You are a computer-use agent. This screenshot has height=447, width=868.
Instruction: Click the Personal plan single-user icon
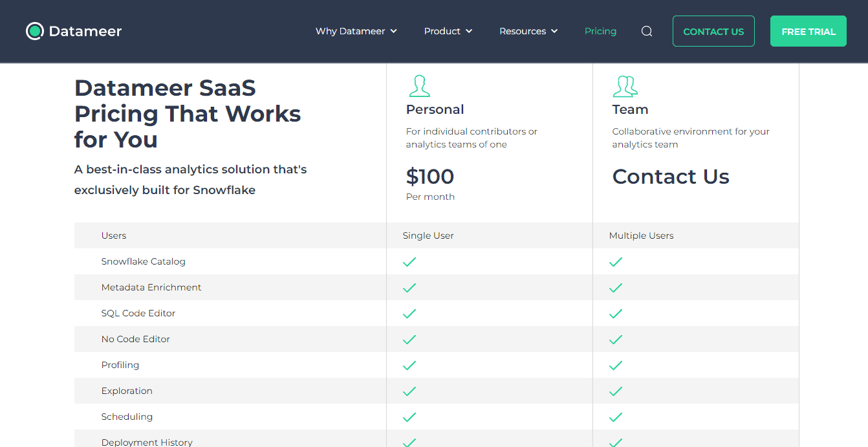420,86
